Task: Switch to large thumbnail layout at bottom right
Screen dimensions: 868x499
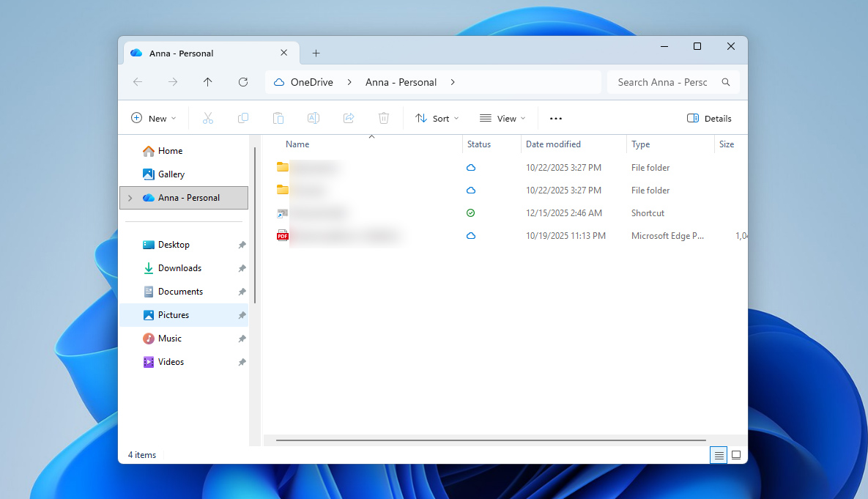Action: pos(736,455)
